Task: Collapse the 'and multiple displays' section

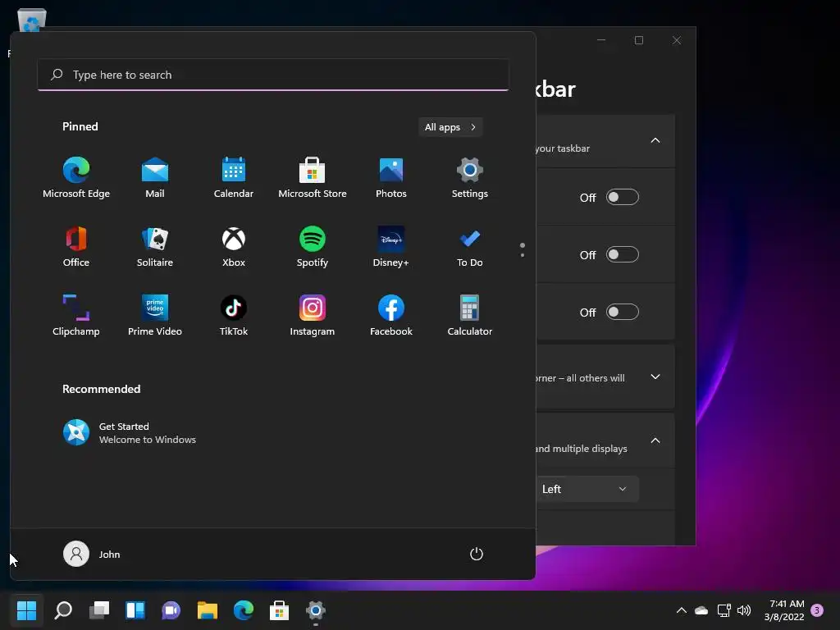Action: [x=655, y=441]
